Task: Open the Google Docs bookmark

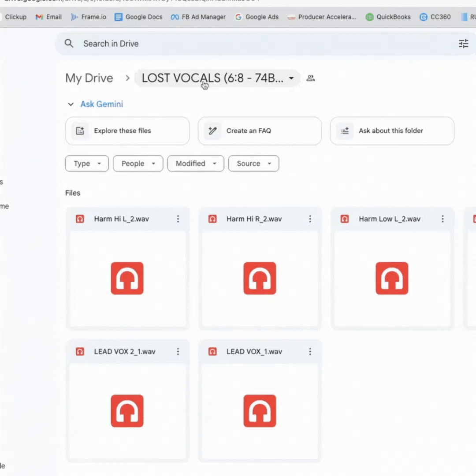Action: 138,17
